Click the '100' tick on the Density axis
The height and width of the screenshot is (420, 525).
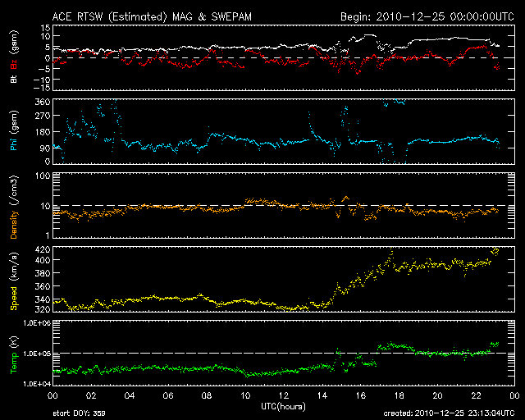coord(43,176)
